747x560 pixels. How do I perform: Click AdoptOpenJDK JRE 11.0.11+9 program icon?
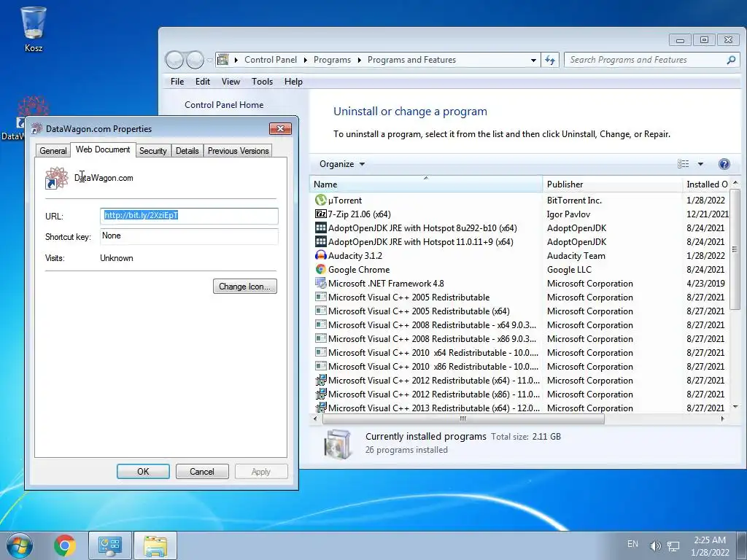[321, 242]
